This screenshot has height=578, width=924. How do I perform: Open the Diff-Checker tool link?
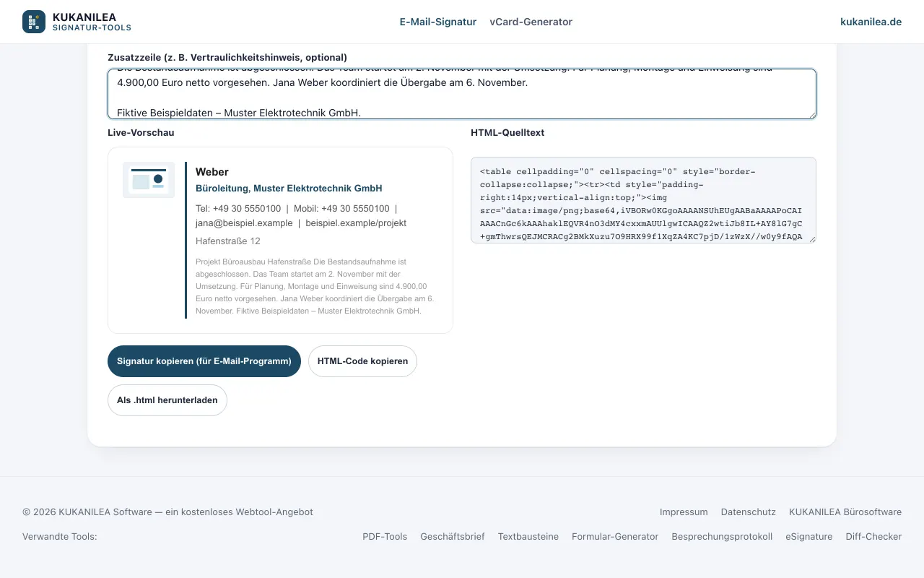coord(873,537)
